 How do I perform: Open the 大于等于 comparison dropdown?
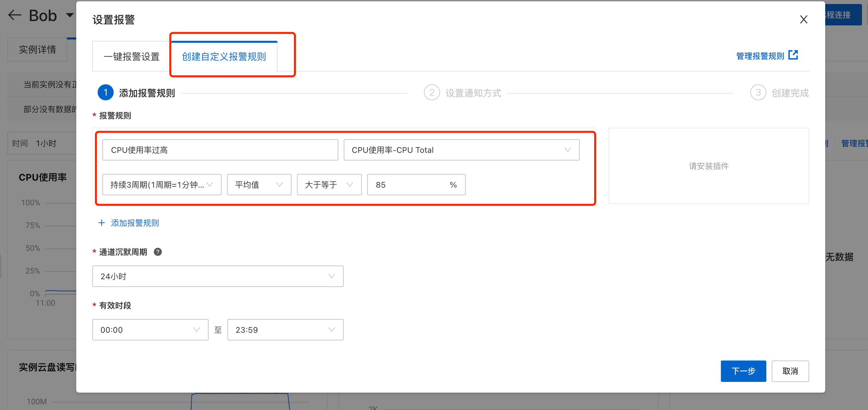coord(329,185)
